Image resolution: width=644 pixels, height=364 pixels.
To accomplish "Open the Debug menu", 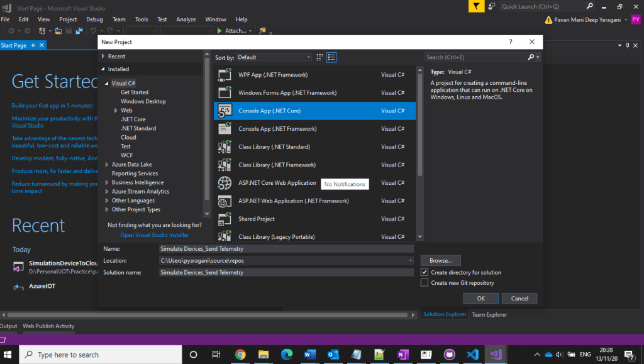I will point(94,19).
